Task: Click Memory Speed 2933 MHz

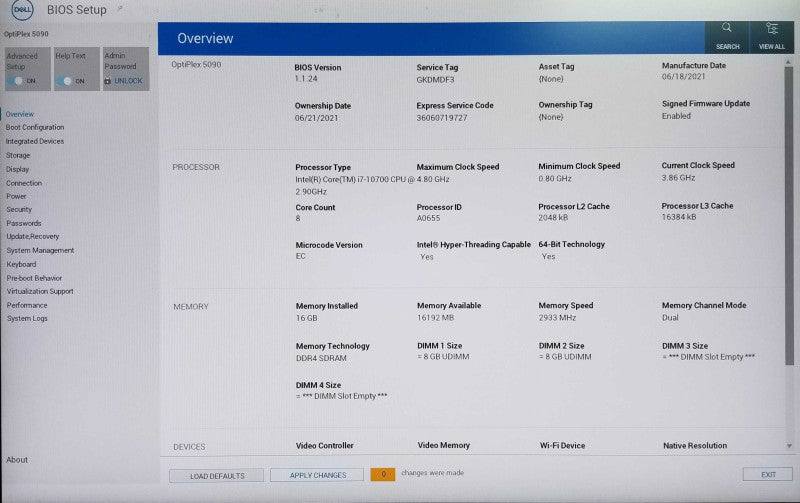Action: pos(557,317)
